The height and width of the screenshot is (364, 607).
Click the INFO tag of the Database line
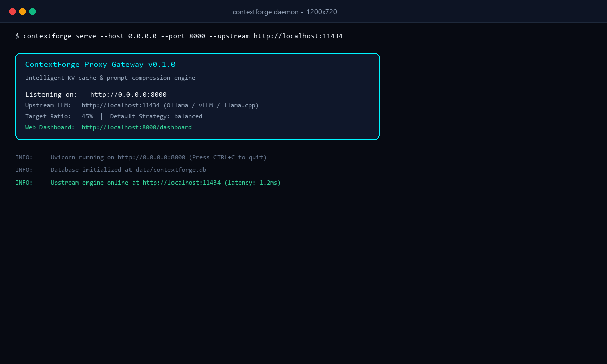pyautogui.click(x=24, y=170)
